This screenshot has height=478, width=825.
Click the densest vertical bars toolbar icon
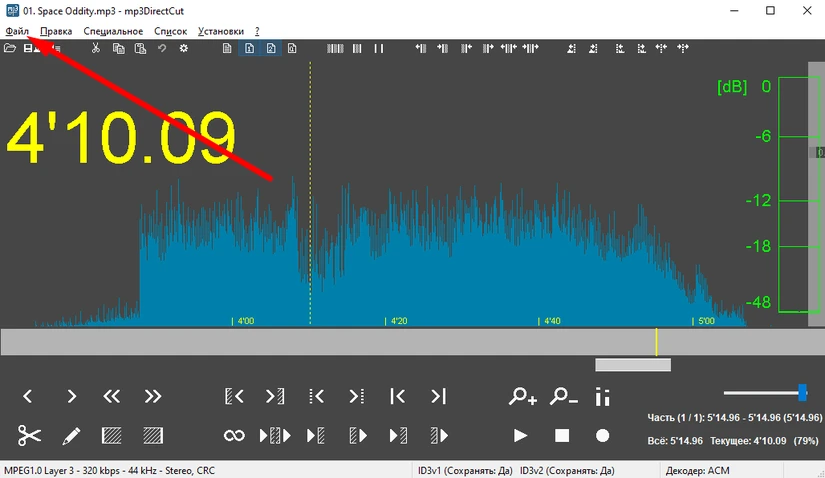click(x=335, y=48)
